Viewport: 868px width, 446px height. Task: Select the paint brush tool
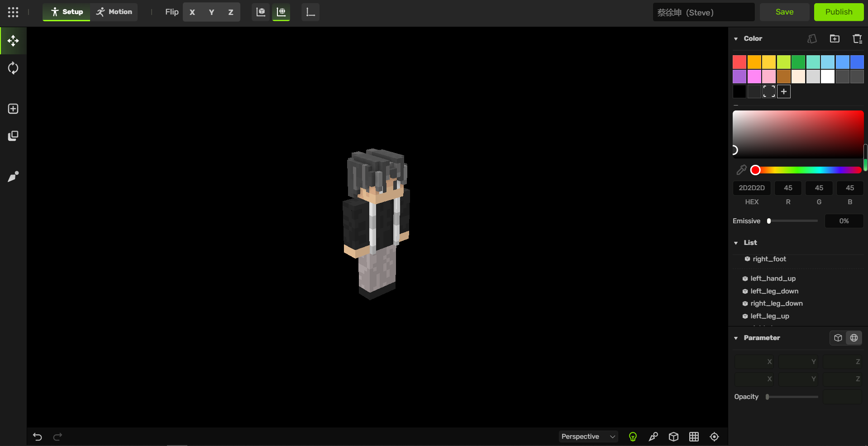coord(13,177)
